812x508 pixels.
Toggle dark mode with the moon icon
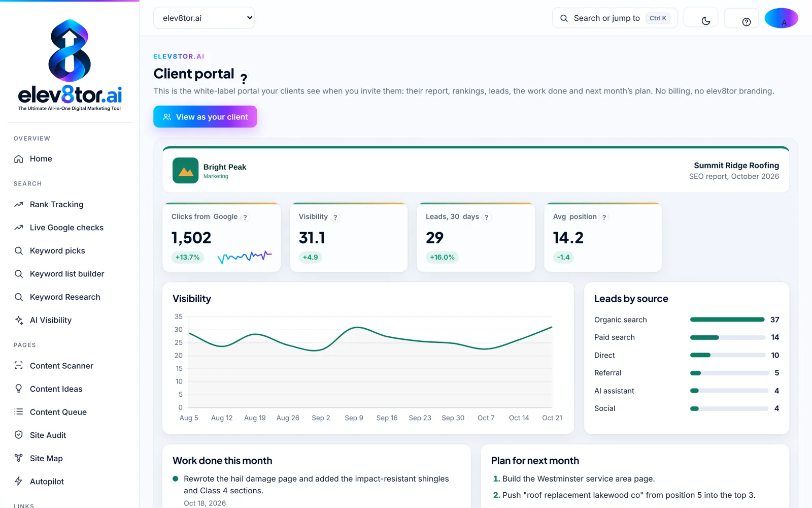705,21
